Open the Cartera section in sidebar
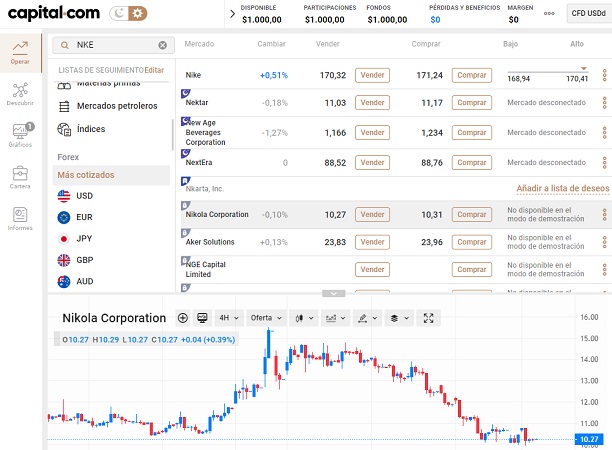This screenshot has height=450, width=612. point(20,178)
